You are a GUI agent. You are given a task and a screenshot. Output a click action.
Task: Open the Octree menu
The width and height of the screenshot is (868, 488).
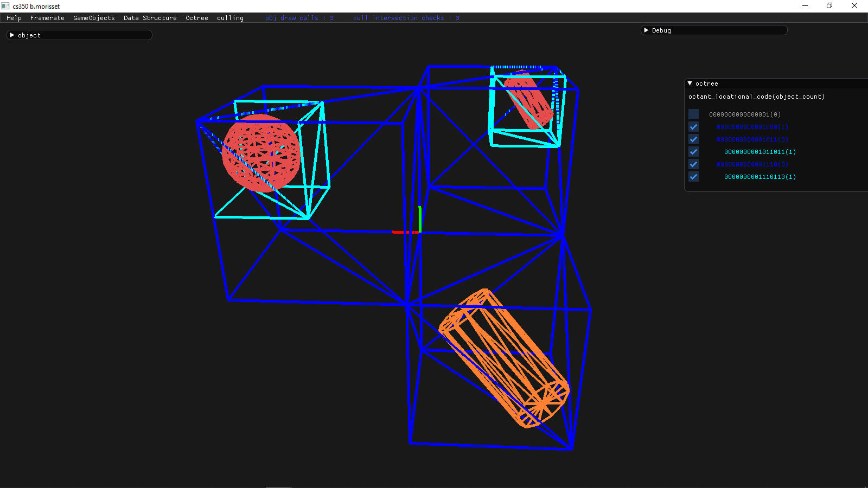pos(196,18)
